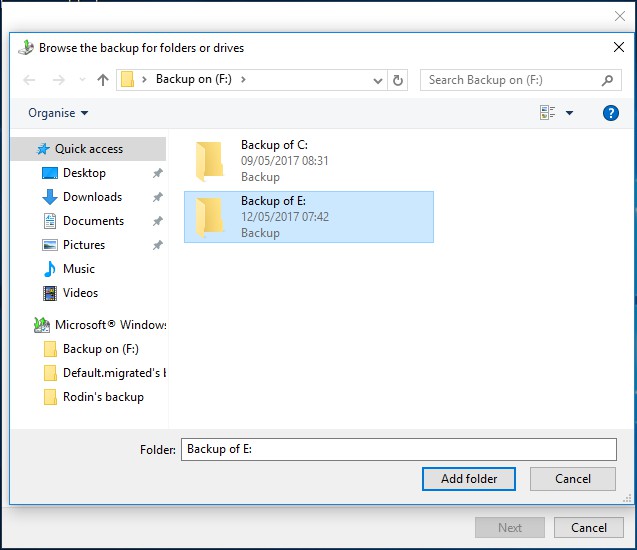Open the view options dropdown arrow
The width and height of the screenshot is (637, 550).
tap(570, 113)
